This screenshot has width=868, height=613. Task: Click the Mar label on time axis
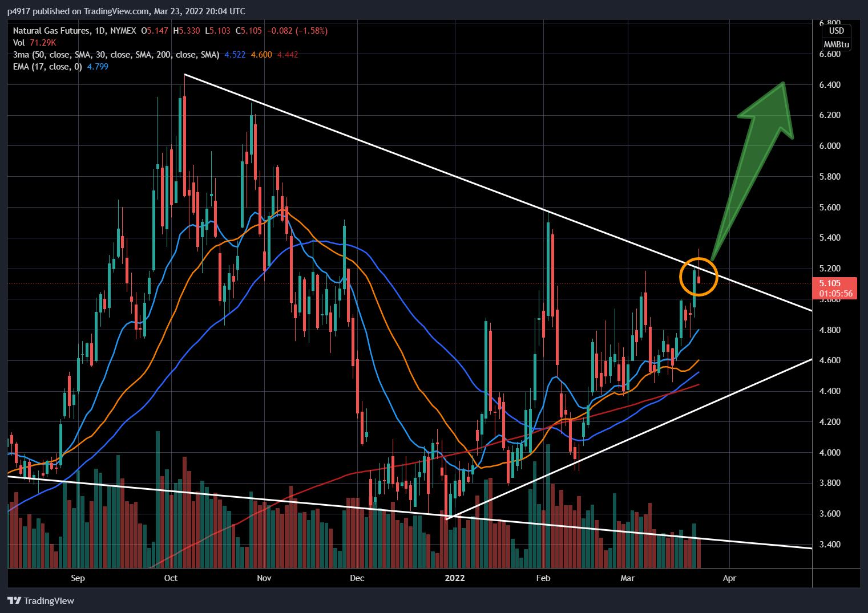(627, 578)
